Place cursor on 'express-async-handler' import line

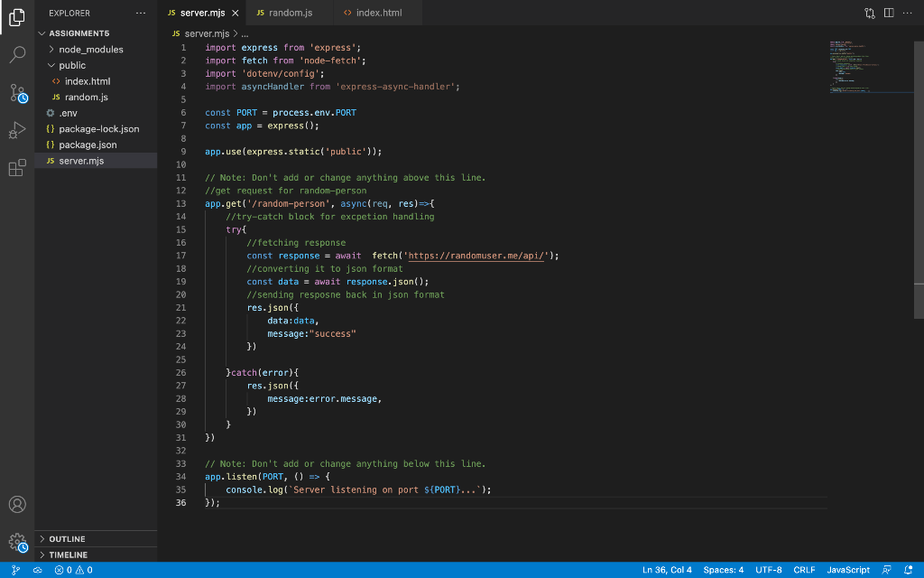tap(332, 87)
